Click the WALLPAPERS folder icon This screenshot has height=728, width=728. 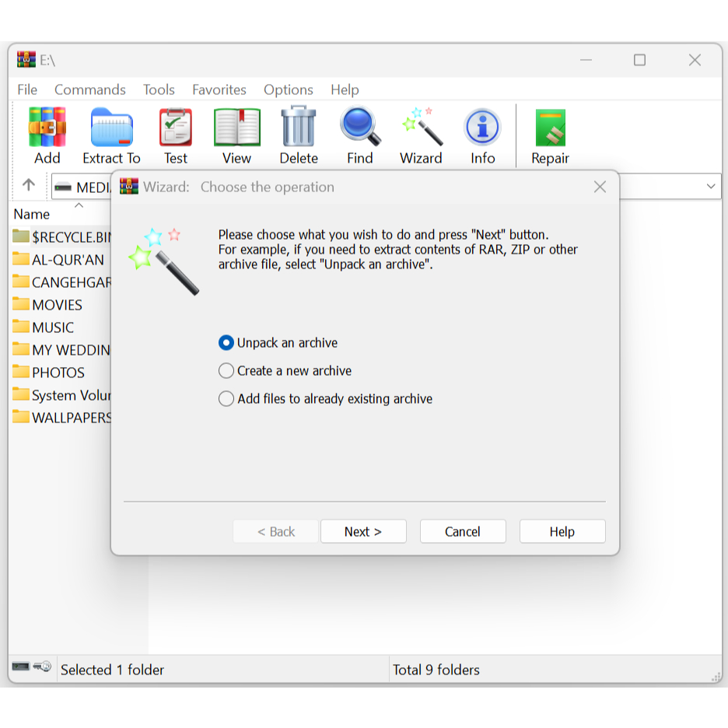(x=21, y=416)
